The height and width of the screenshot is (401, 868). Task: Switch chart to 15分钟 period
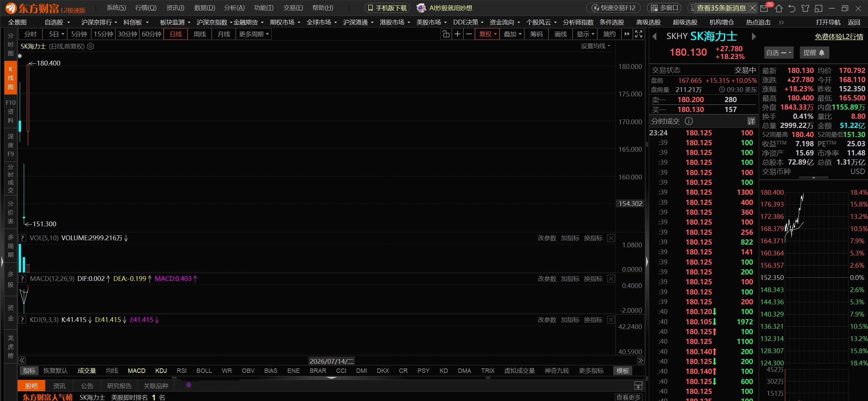click(103, 34)
